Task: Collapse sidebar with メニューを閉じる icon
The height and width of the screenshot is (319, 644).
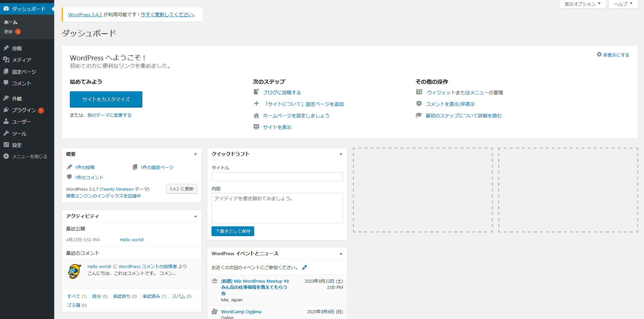Action: pos(6,156)
